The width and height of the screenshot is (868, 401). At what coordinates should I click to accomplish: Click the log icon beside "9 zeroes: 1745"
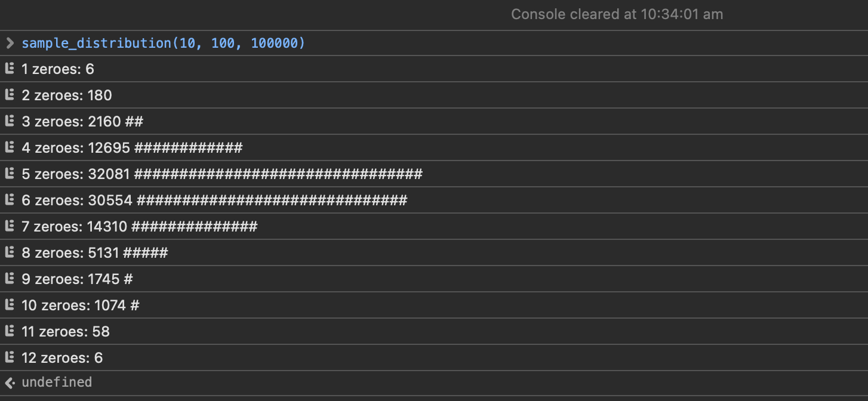9,279
